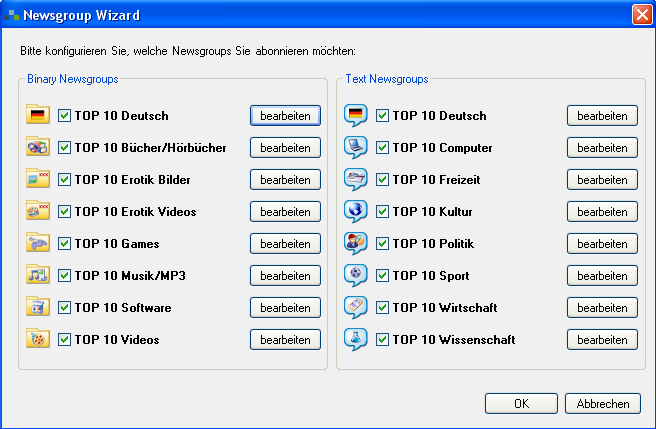Click the German flag speech-bubble icon under Text Newsgroups
The width and height of the screenshot is (656, 429).
pyautogui.click(x=356, y=115)
